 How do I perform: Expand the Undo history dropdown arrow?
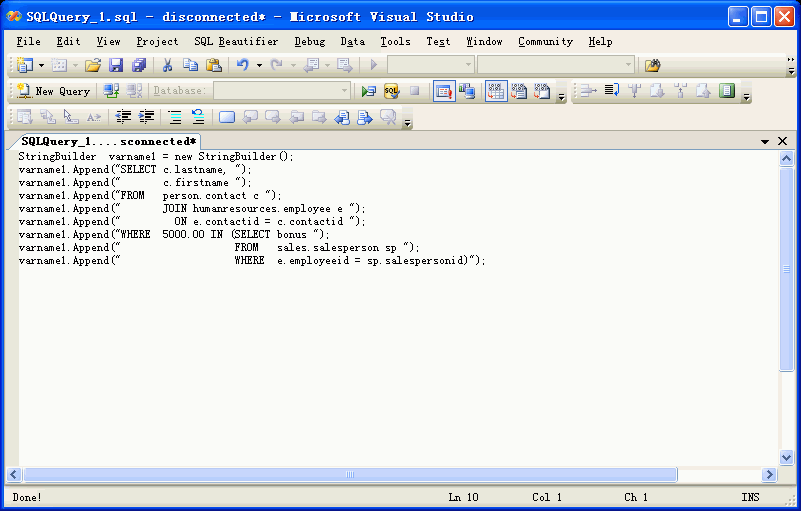(260, 65)
